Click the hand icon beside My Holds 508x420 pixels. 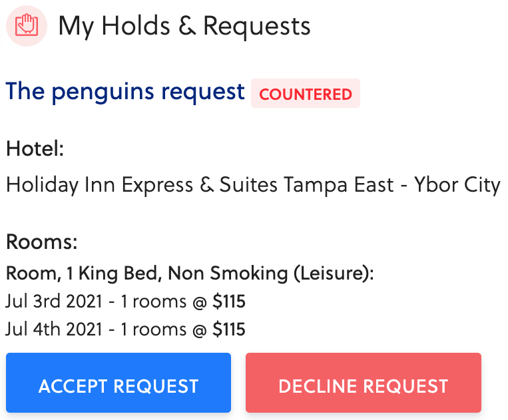click(27, 26)
